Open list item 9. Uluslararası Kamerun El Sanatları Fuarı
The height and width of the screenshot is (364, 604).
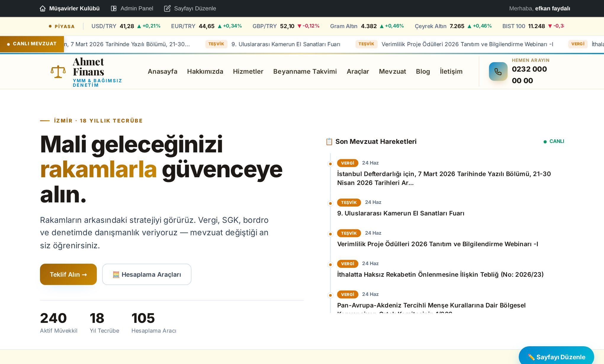401,213
